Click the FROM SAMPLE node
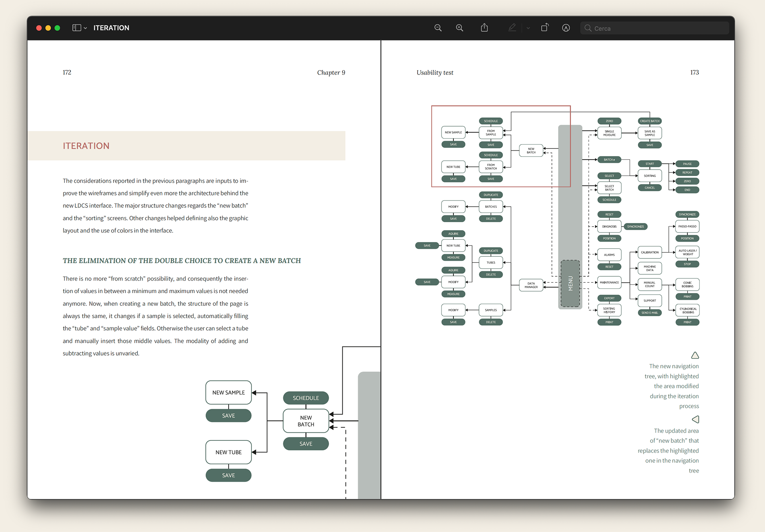Screen dimensions: 765x532 (491, 133)
